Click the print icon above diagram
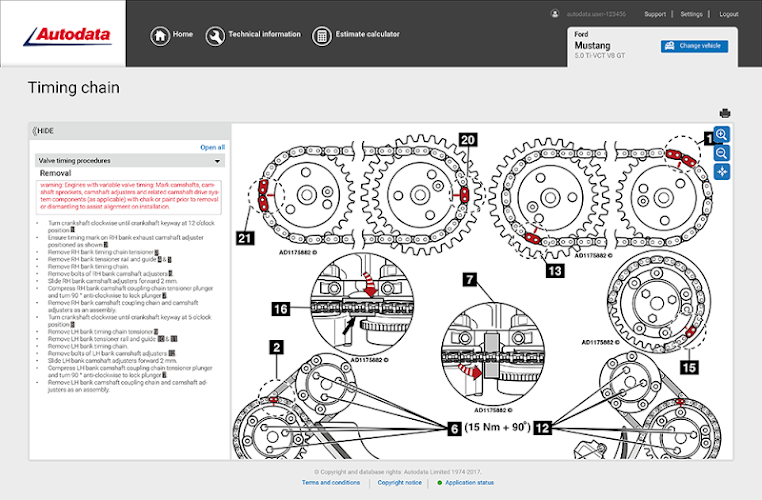Image resolution: width=762 pixels, height=500 pixels. pyautogui.click(x=725, y=113)
